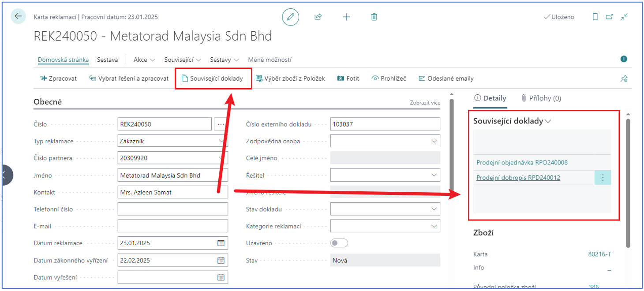Switch to Přílohy (0) tab

click(x=541, y=98)
